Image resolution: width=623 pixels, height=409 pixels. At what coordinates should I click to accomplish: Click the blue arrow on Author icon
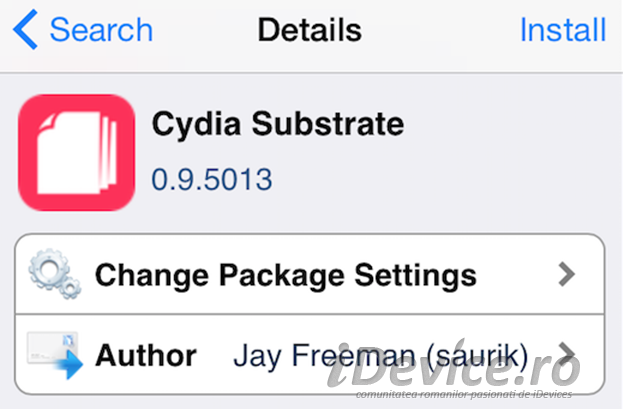pos(69,364)
